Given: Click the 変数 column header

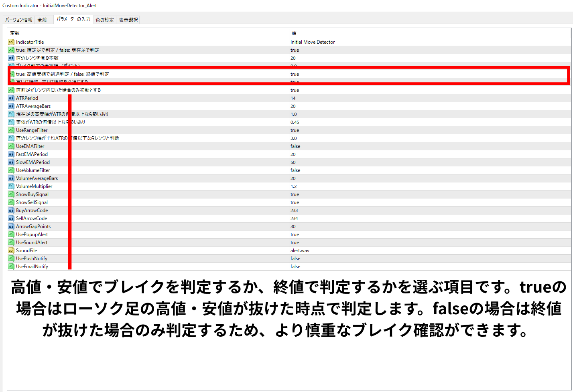Looking at the screenshot, I should (15, 33).
